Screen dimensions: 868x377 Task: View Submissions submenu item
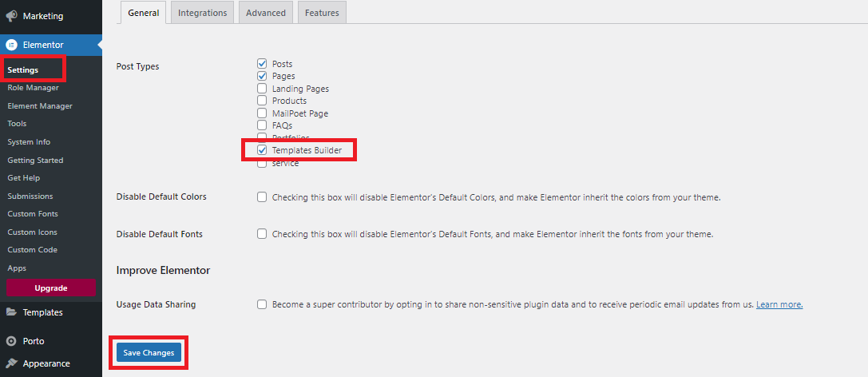coord(30,196)
